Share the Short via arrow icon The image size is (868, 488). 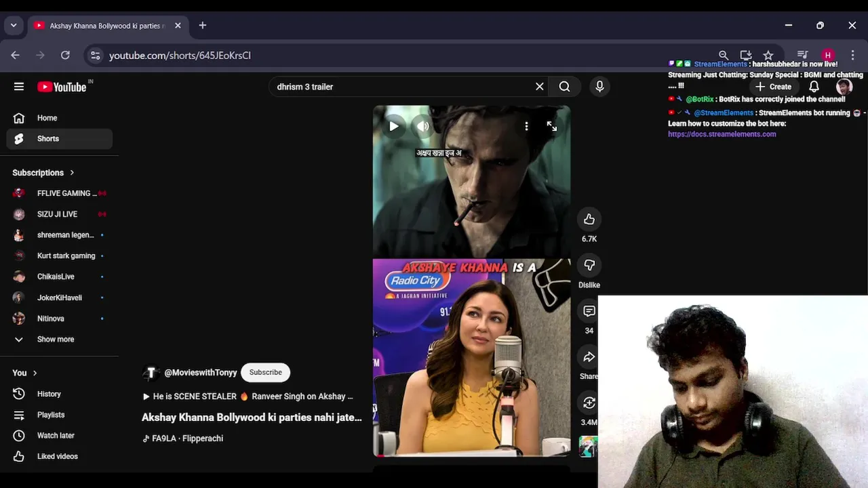click(589, 357)
